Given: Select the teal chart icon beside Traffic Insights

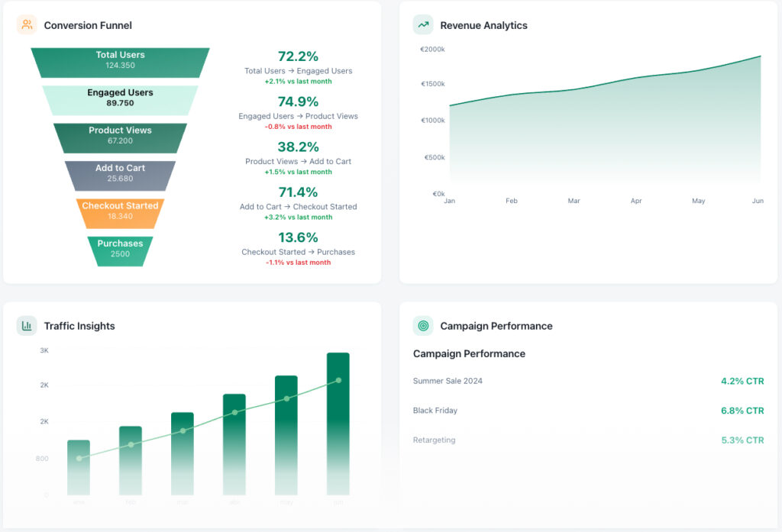Looking at the screenshot, I should [27, 326].
